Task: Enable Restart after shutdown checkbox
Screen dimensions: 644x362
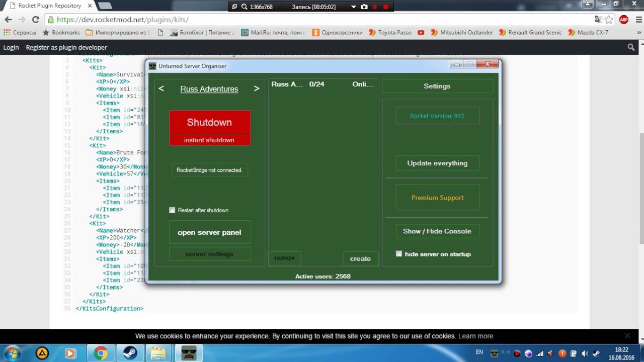Action: (172, 210)
